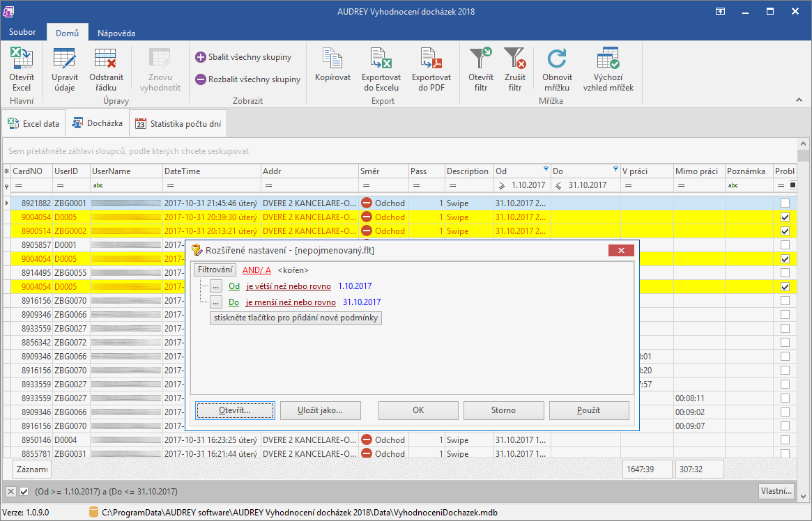This screenshot has width=812, height=521.
Task: Open CardNO filter-row operator selector
Action: pos(18,185)
